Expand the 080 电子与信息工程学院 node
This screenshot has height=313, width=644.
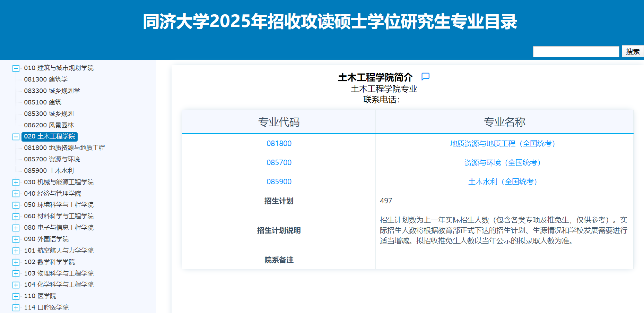(x=16, y=228)
